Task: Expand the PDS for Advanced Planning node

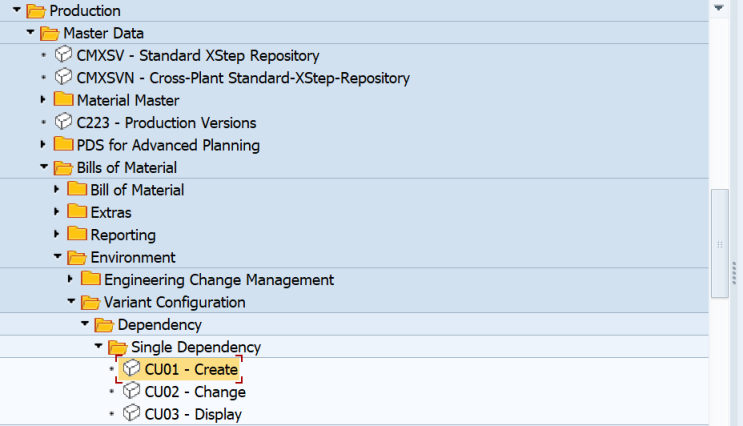Action: point(43,145)
